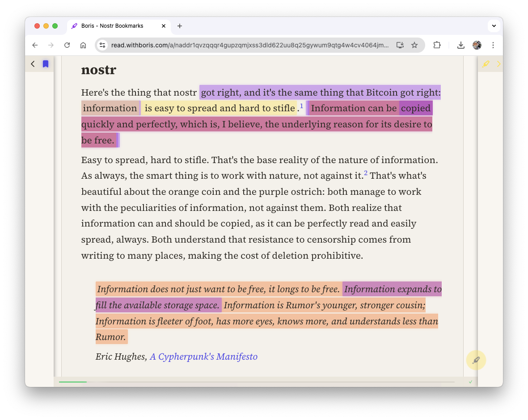Open the bookmarks sidebar with the bookmark icon
Screen dimensions: 528x420
click(x=45, y=64)
